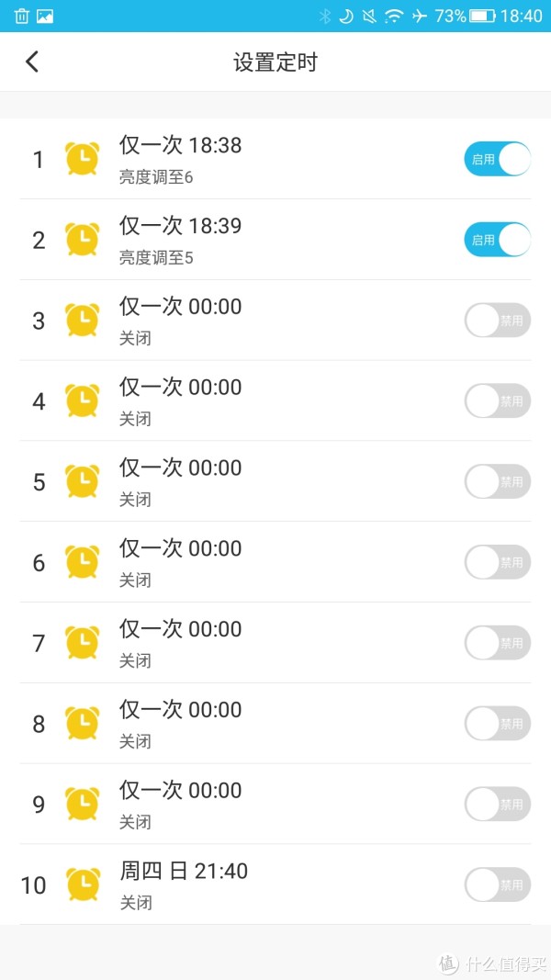Viewport: 551px width, 980px height.
Task: Tap 亮度调至5 subtitle of timer 2
Action: pyautogui.click(x=156, y=258)
